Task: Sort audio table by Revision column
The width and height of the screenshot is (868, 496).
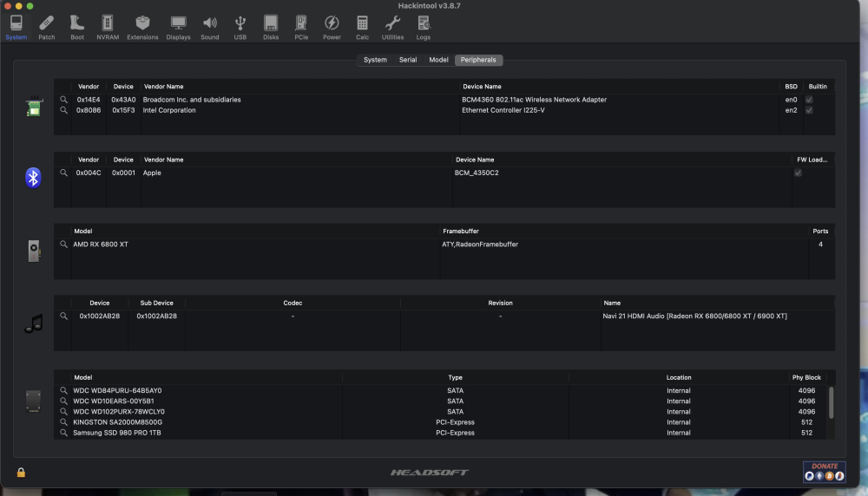Action: coord(501,303)
